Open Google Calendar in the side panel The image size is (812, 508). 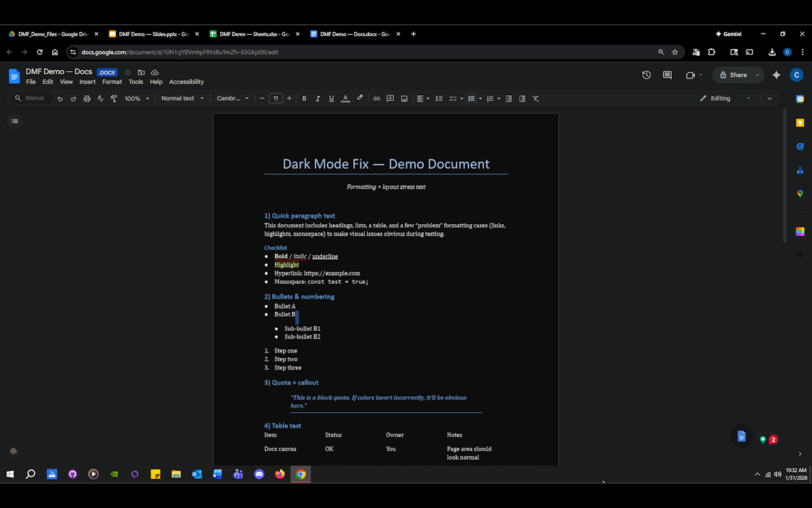[800, 99]
